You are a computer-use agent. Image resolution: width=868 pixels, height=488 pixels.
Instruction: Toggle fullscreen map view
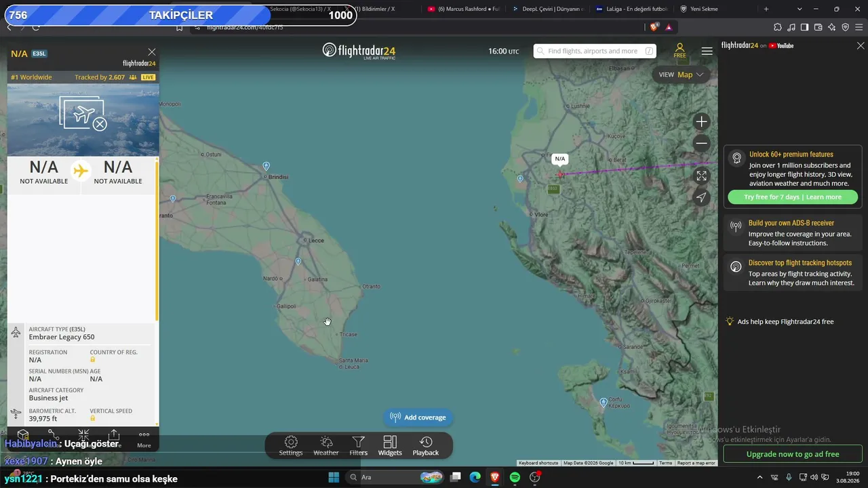(x=701, y=176)
